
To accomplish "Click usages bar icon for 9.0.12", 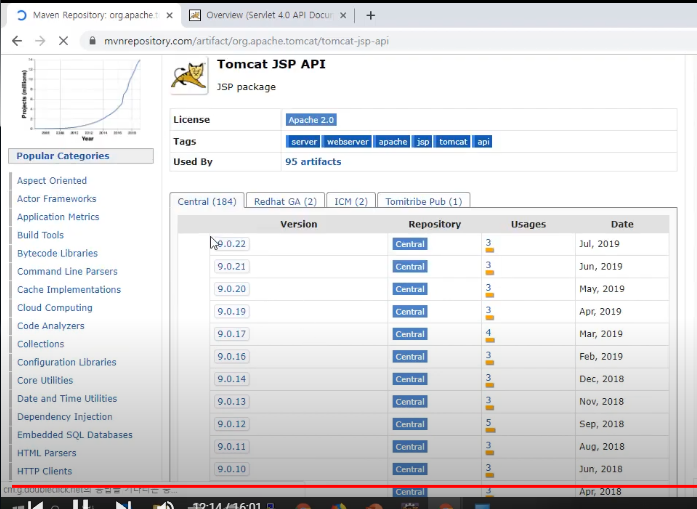I will pos(490,430).
